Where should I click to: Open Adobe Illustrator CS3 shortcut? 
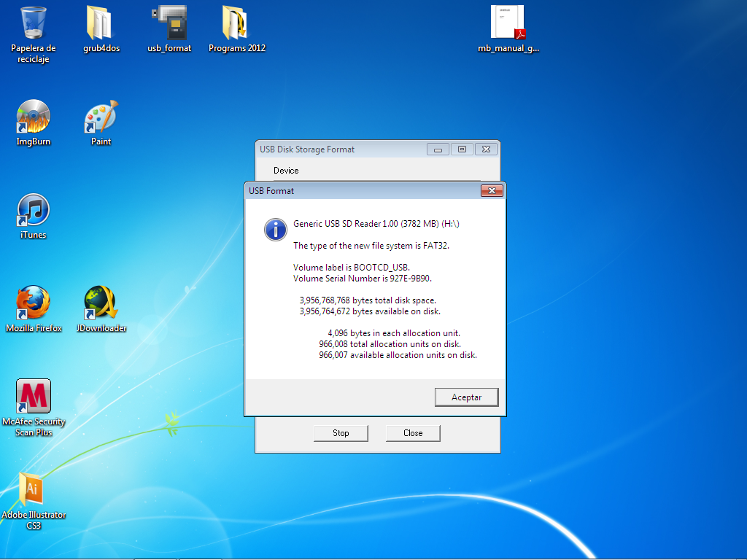click(x=34, y=490)
